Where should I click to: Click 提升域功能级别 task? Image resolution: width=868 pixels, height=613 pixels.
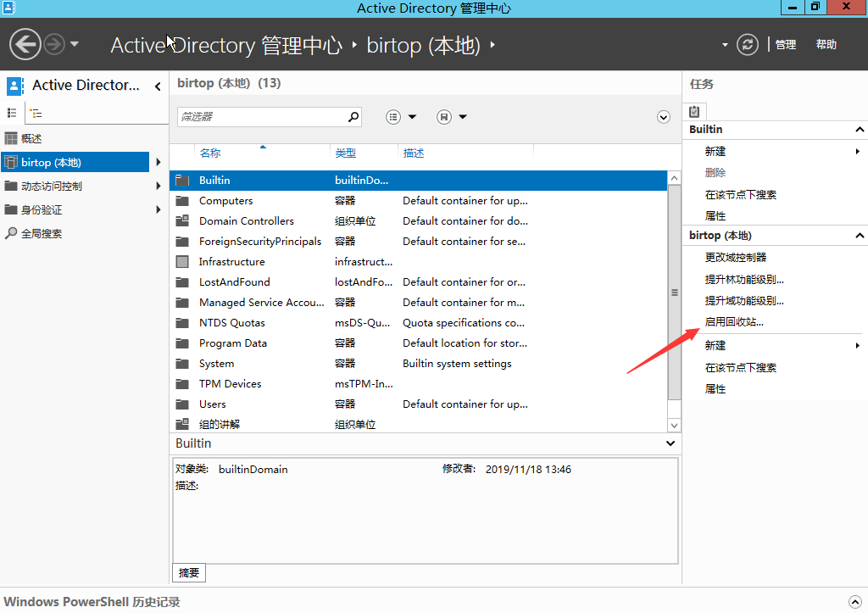coord(744,301)
